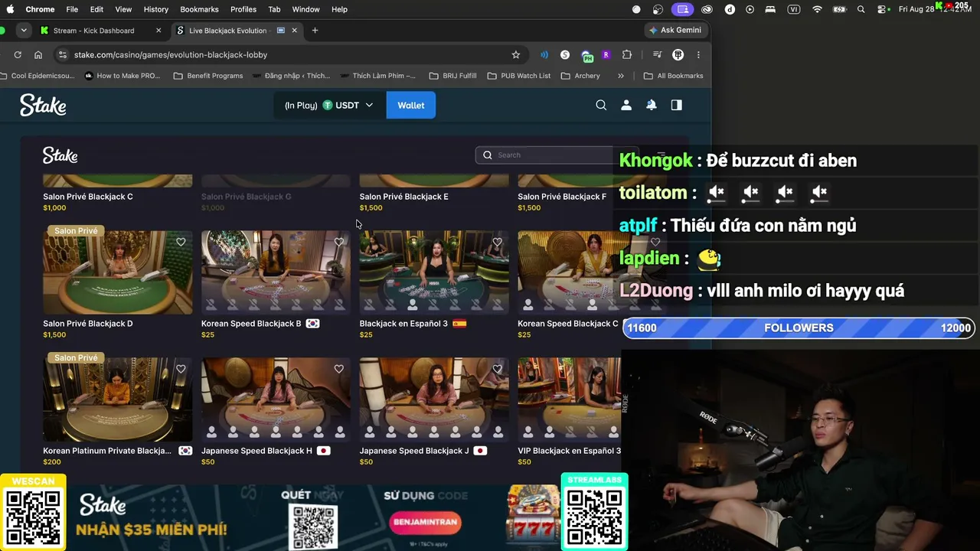Viewport: 980px width, 551px height.
Task: Open macOS Control Center
Action: 884,9
